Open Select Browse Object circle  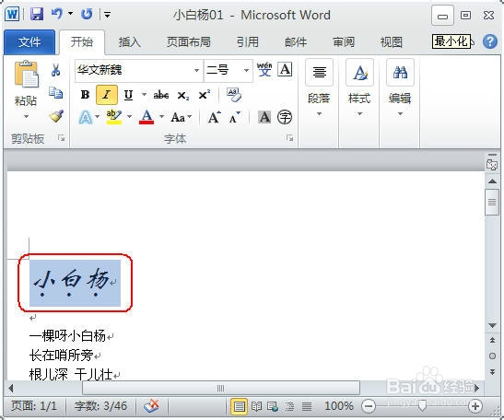[492, 356]
